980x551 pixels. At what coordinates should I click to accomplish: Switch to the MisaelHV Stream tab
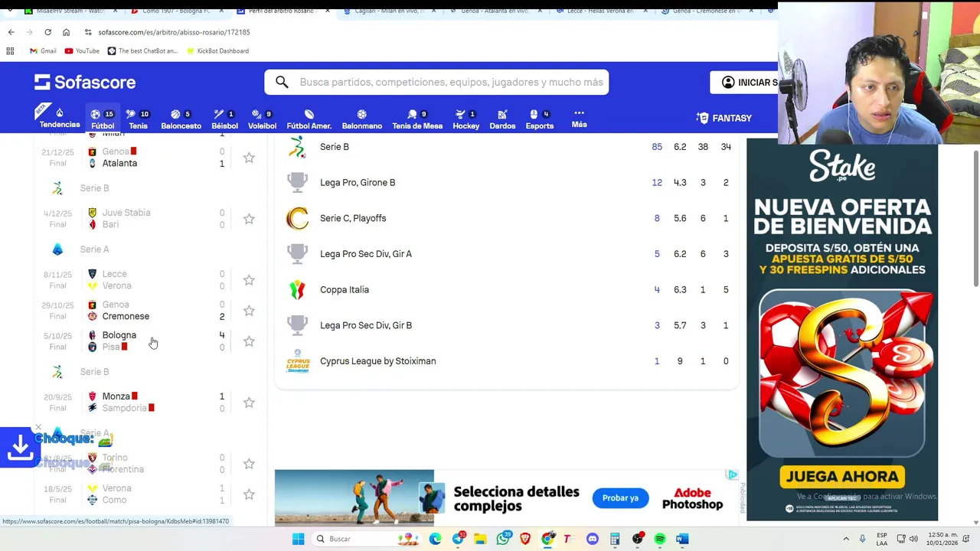(69, 11)
